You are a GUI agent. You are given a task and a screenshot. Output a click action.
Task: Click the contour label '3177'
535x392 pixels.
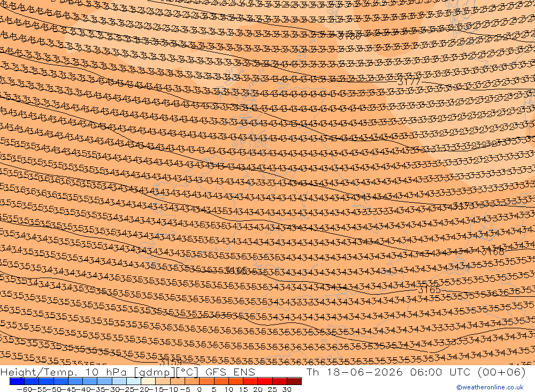coord(409,82)
